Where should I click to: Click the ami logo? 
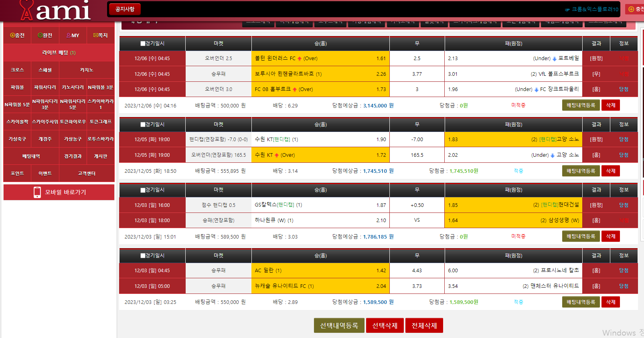point(55,10)
